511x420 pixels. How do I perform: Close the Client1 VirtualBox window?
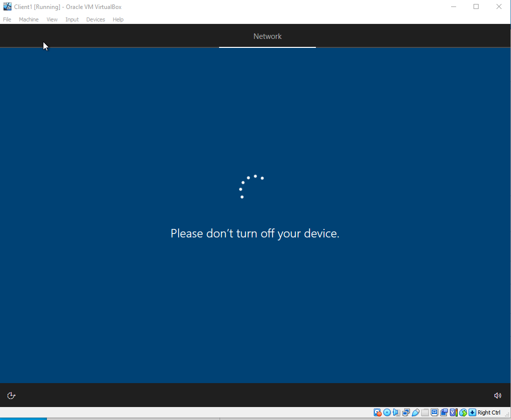pyautogui.click(x=499, y=6)
